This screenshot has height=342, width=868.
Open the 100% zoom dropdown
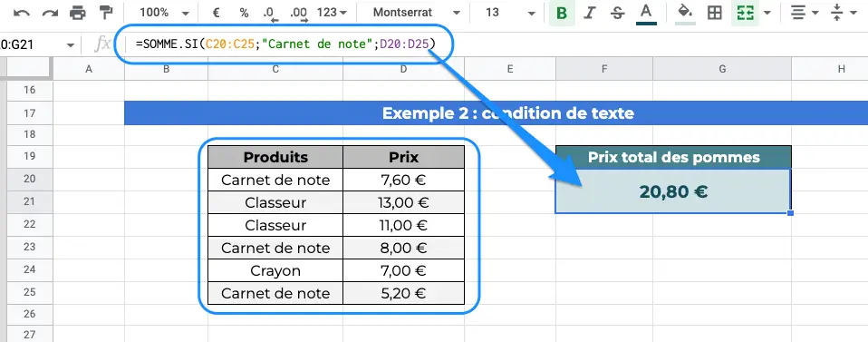tap(164, 12)
